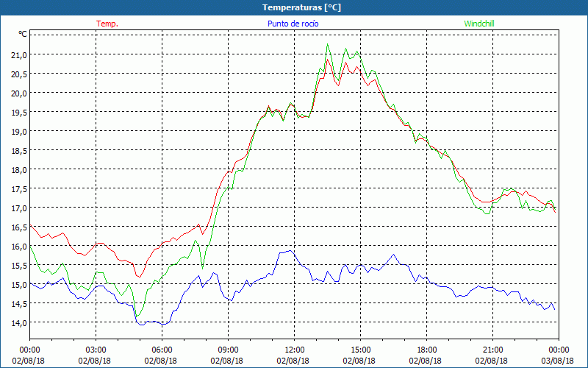Click the 03:00 time label

tap(96, 350)
